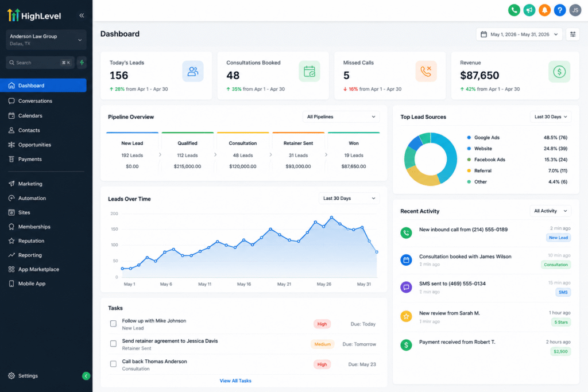Open the JS user avatar menu

pyautogui.click(x=575, y=10)
